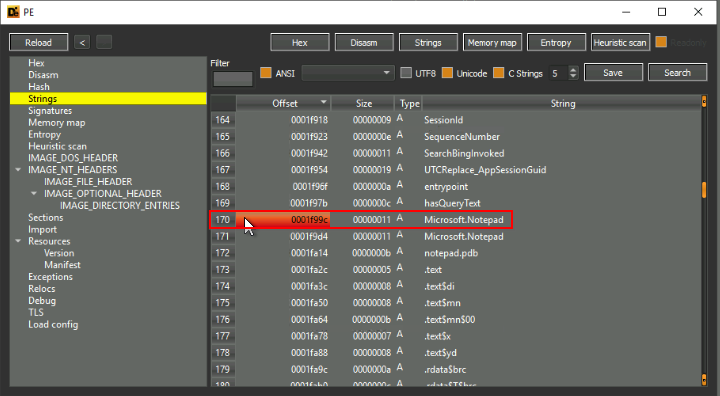Image resolution: width=720 pixels, height=396 pixels.
Task: Click the Entropy toolbar button
Action: click(557, 42)
